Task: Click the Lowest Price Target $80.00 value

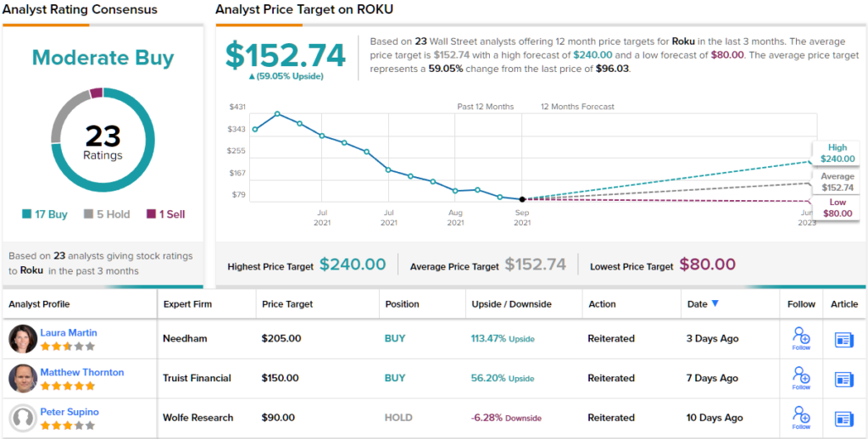Action: [708, 264]
